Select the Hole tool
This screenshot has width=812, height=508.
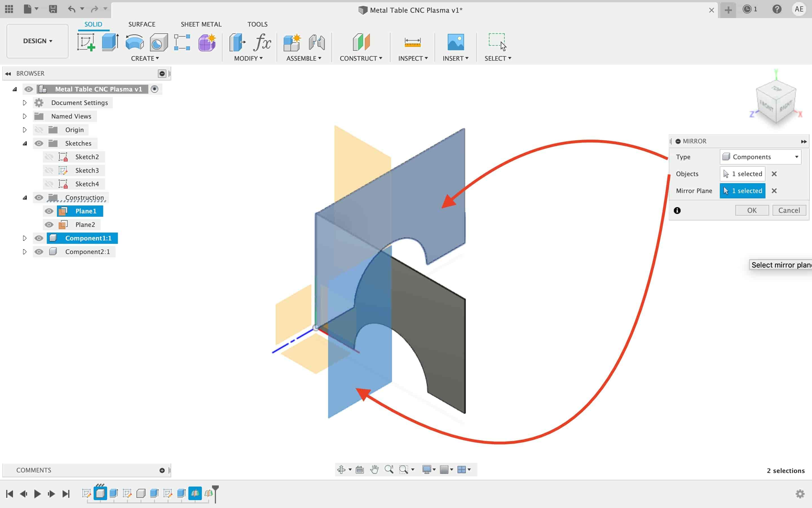pos(159,42)
